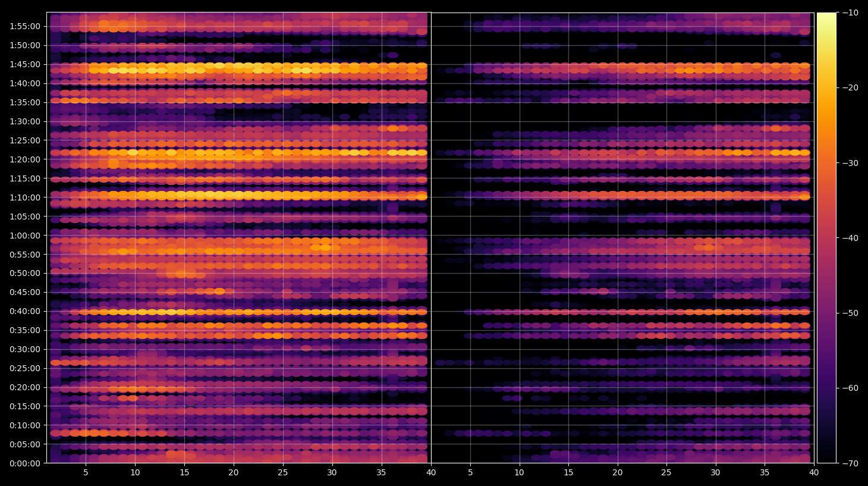Click the 0:30:00 time axis label
Screen dimensions: 868x486
[x=25, y=349]
